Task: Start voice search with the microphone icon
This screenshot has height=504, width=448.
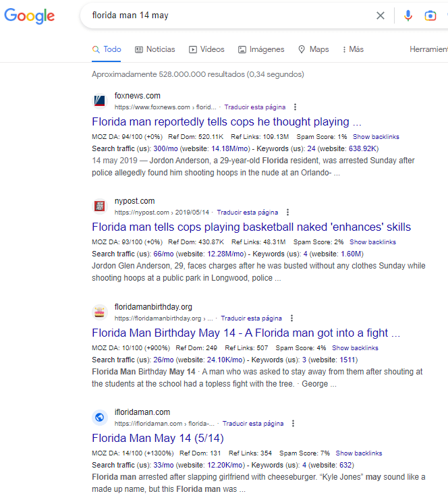Action: click(x=408, y=16)
